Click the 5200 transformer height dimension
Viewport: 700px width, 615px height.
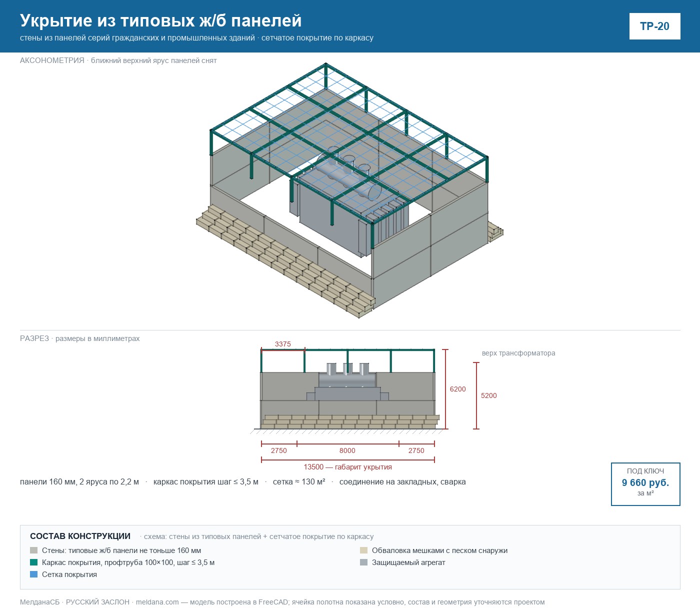point(489,395)
